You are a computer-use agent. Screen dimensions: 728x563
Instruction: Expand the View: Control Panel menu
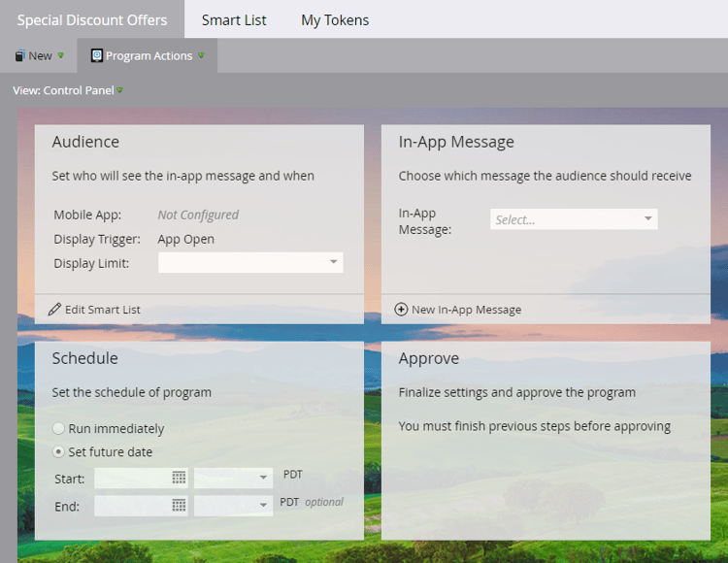pyautogui.click(x=68, y=90)
